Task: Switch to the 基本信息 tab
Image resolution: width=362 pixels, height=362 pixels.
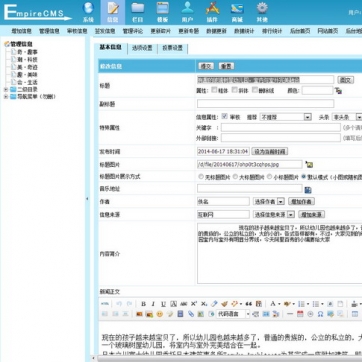Action: (111, 48)
